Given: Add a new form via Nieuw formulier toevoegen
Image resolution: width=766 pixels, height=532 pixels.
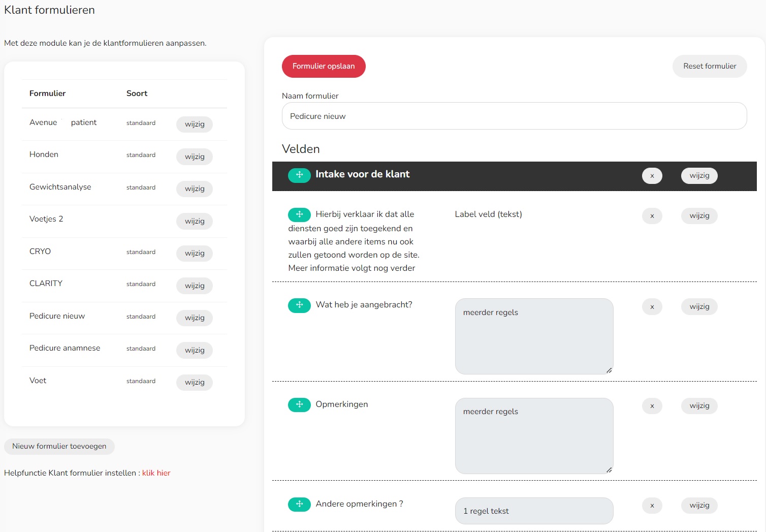Looking at the screenshot, I should point(59,447).
